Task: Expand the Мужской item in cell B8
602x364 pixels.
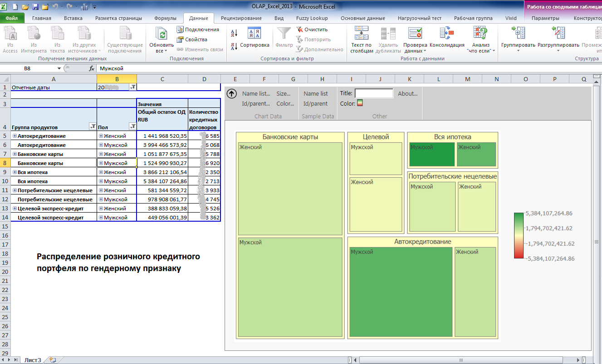Action: point(101,163)
